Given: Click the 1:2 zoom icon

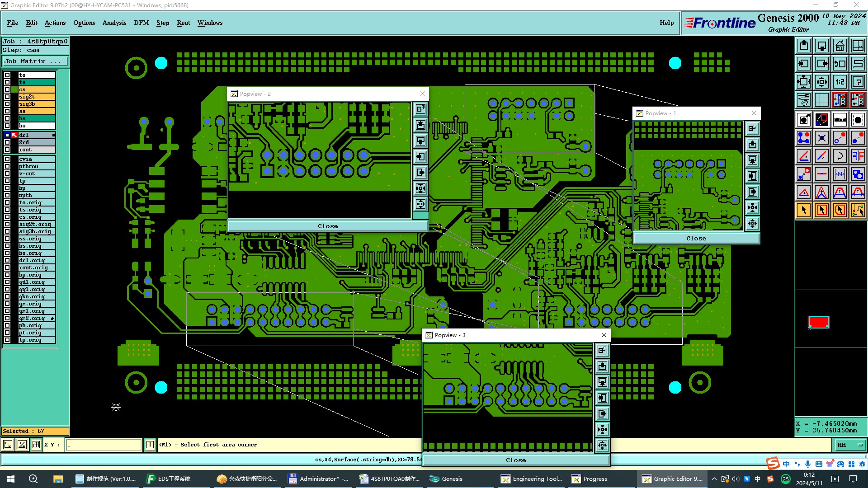Looking at the screenshot, I should (840, 82).
